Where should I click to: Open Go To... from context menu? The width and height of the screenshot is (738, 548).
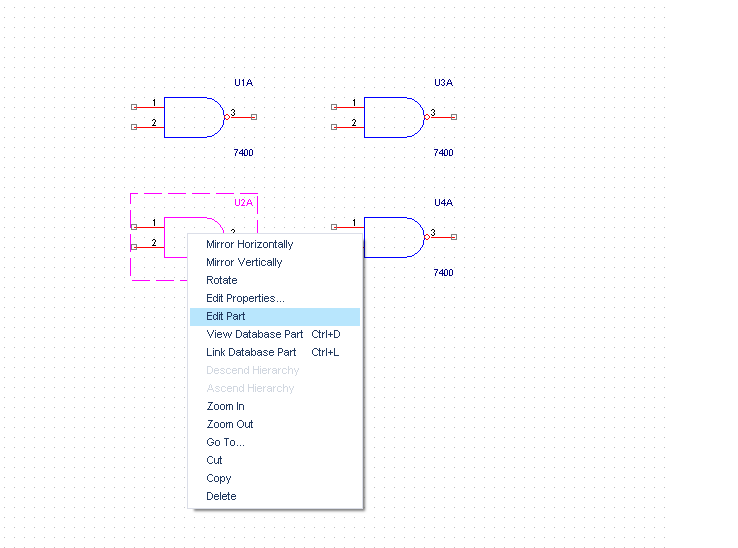[x=275, y=442]
